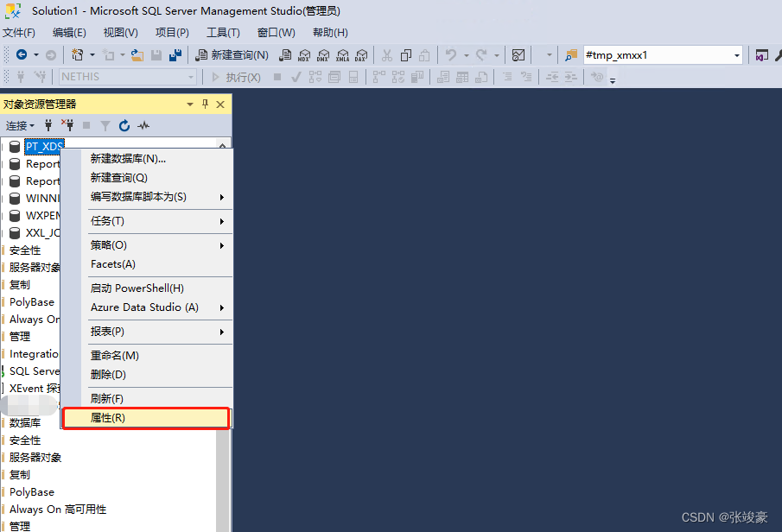
Task: Open the 连接 (Connect) dropdown
Action: pos(20,126)
